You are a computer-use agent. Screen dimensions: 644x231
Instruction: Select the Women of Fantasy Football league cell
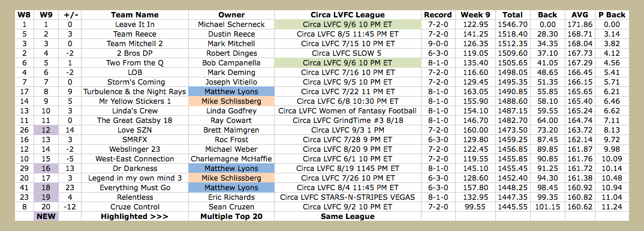[x=348, y=110]
